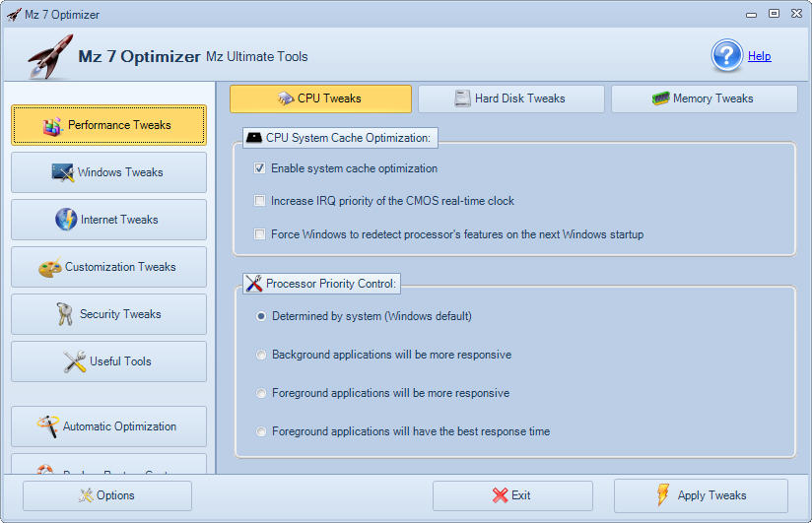812x523 pixels.
Task: Click the Windows Tweaks monitor icon
Action: click(63, 173)
